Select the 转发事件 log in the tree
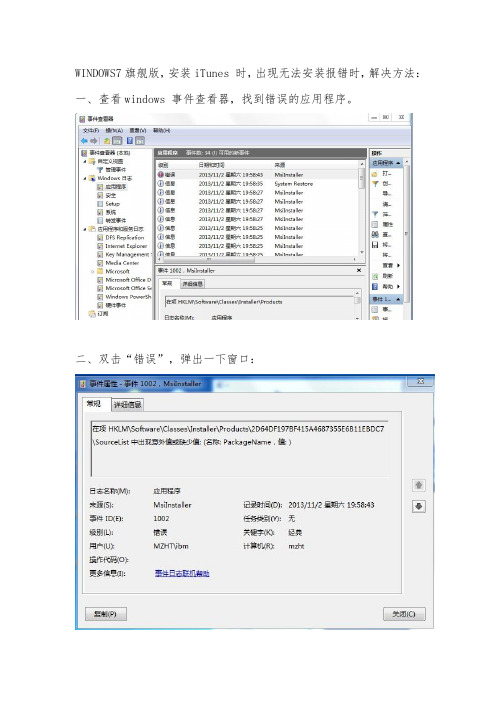This screenshot has height=702, width=496. [x=111, y=220]
